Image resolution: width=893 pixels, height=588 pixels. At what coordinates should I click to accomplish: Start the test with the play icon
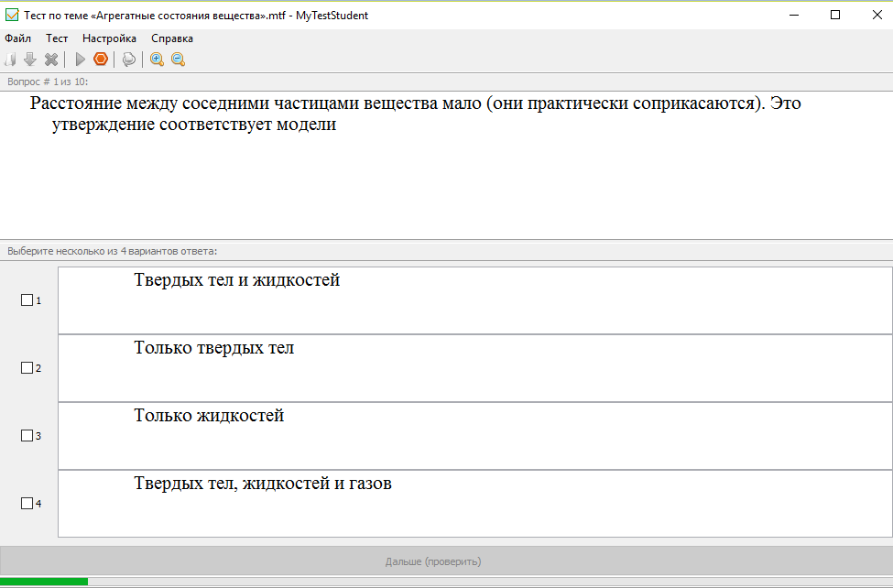tap(81, 60)
